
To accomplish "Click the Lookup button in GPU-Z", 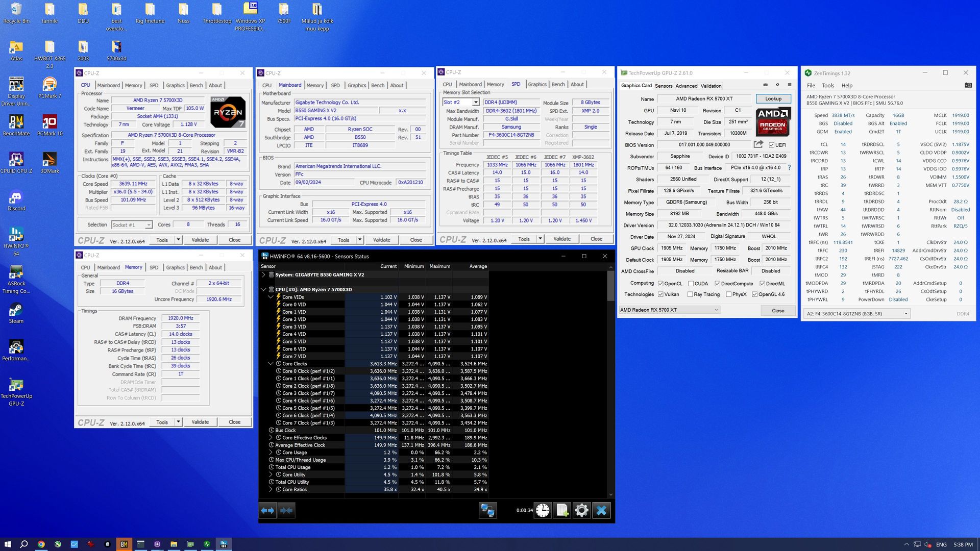I will coord(773,98).
